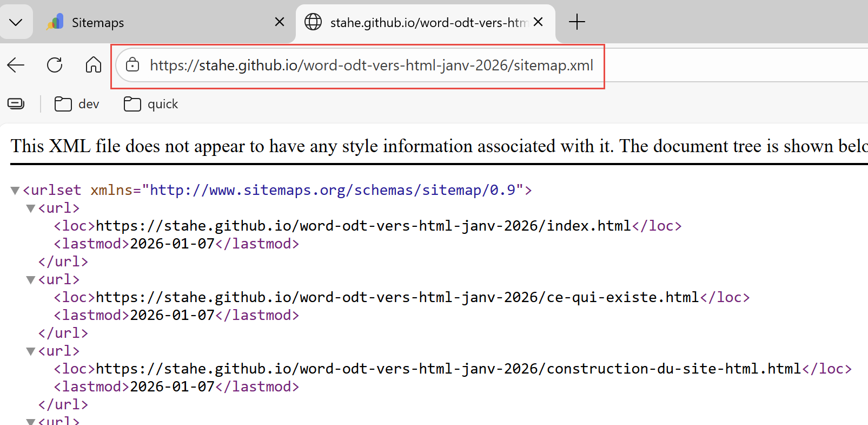This screenshot has width=868, height=425.
Task: Open the dev bookmarks folder
Action: click(77, 104)
